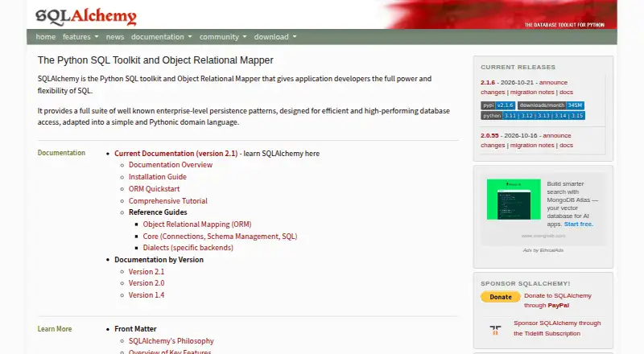Screen dimensions: 644x354
Task: Open Sponsor SQLAlchemy through Tidelift Subscription link
Action: point(557,328)
